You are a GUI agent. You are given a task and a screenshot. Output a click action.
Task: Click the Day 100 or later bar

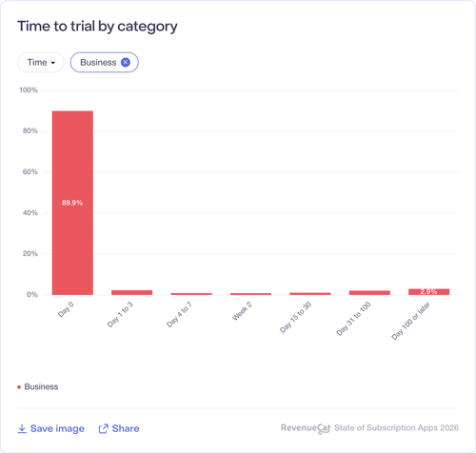click(x=428, y=292)
